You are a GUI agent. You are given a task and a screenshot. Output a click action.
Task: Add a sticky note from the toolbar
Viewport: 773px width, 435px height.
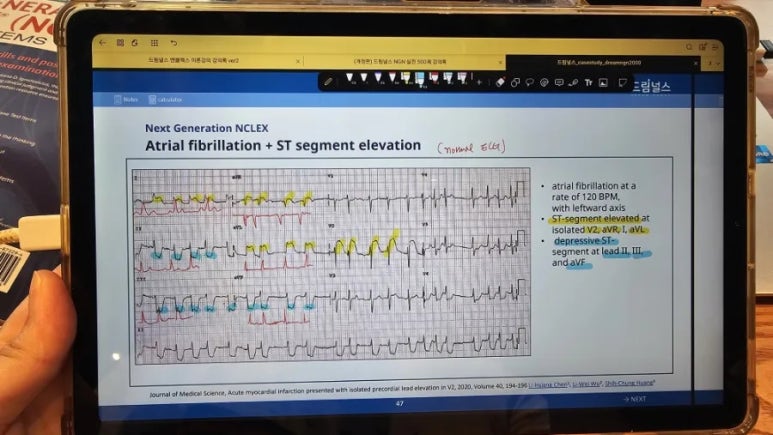pos(623,83)
